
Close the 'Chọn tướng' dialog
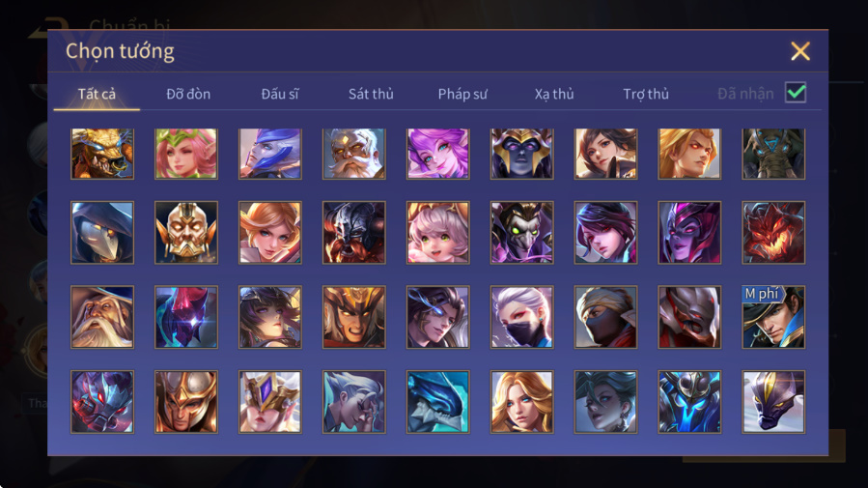click(x=799, y=51)
